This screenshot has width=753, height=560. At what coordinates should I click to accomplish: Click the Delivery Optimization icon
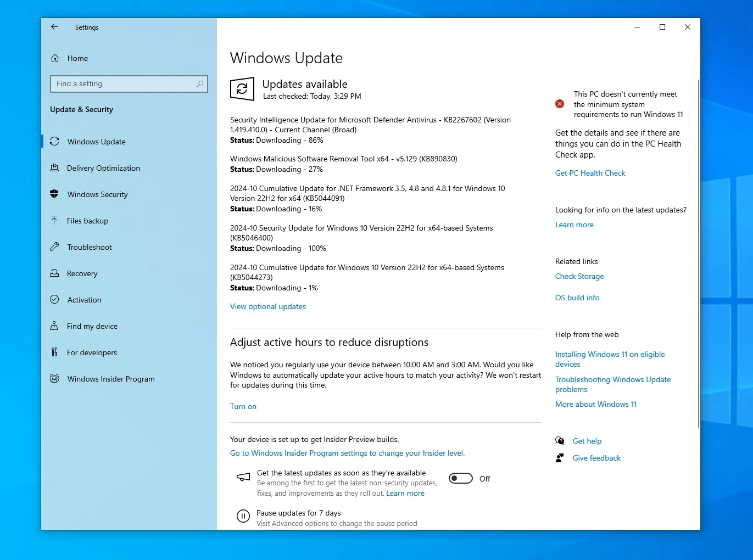pos(54,167)
